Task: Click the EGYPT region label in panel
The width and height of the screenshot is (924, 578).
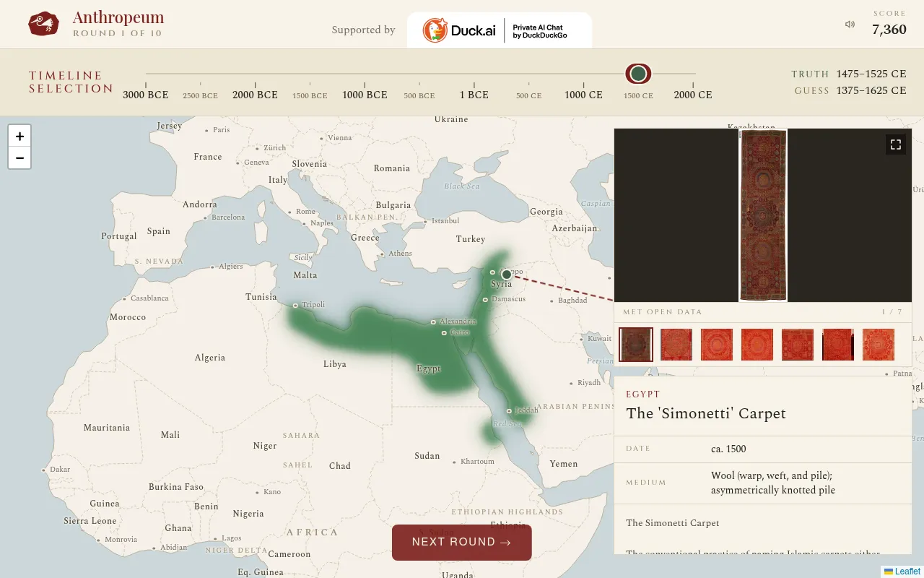Action: (x=643, y=394)
